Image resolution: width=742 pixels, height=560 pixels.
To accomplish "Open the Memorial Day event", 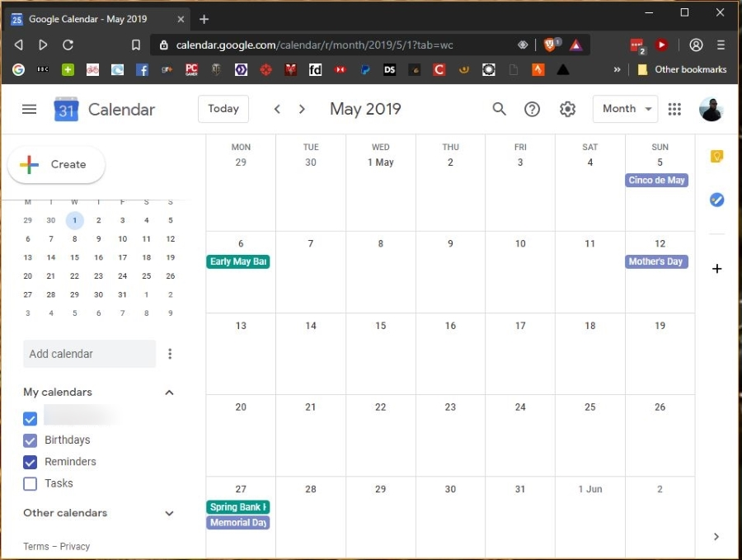I will 238,523.
